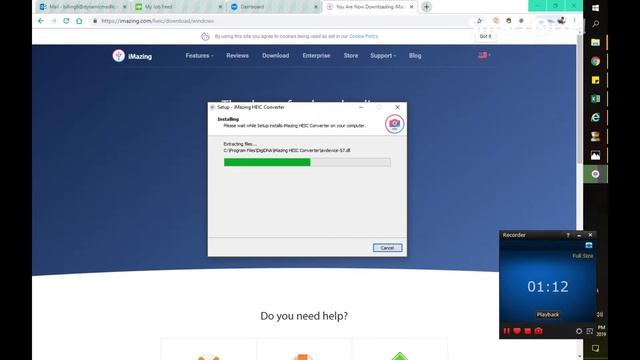Click the Full Size icon in Recorder
This screenshot has width=640, height=360.
click(x=589, y=245)
